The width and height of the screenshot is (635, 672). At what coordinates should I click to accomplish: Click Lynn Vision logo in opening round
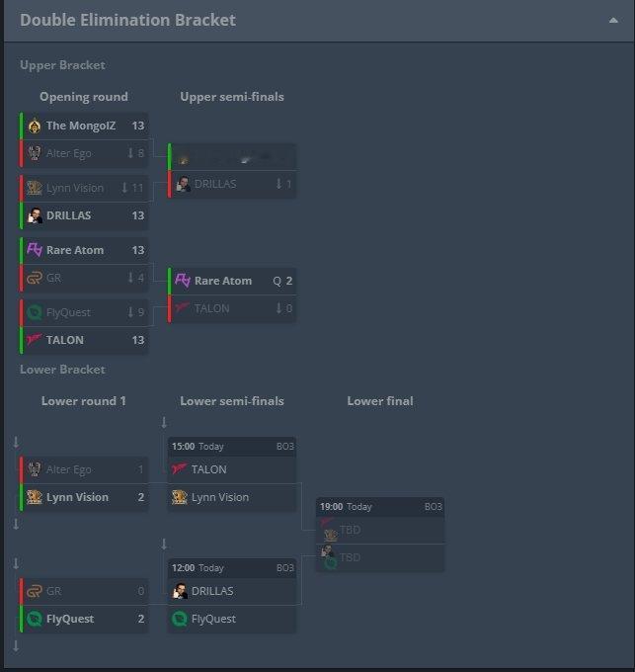coord(35,188)
